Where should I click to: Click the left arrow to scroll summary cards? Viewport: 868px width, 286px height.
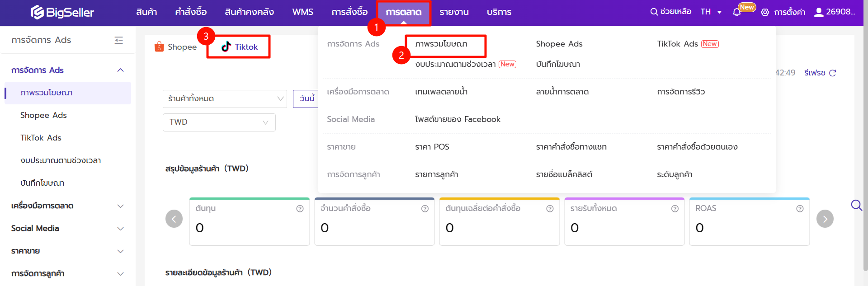(174, 219)
